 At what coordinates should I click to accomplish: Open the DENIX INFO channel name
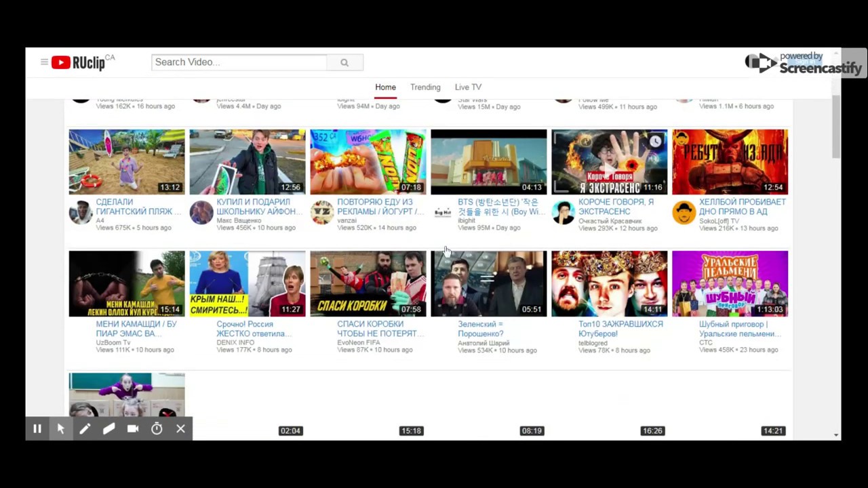coord(235,343)
